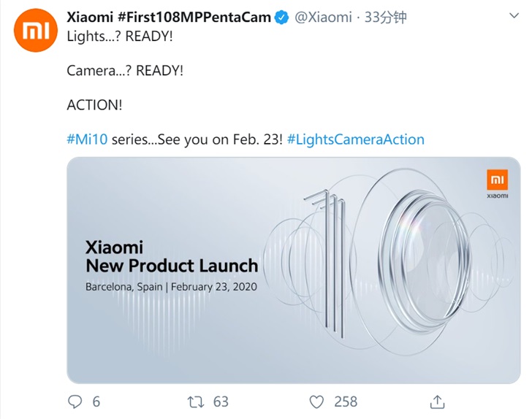Open the #LightsCameraAction hashtag
Viewport: 532px width, 419px height.
pyautogui.click(x=356, y=139)
